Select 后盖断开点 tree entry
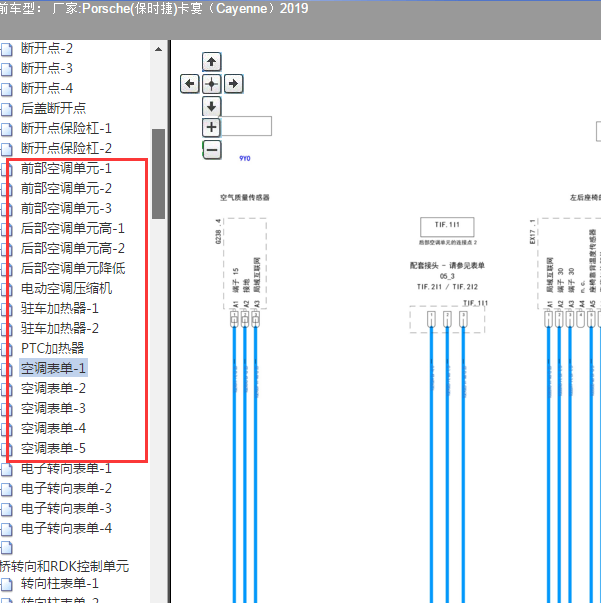The height and width of the screenshot is (603, 601). [x=53, y=108]
